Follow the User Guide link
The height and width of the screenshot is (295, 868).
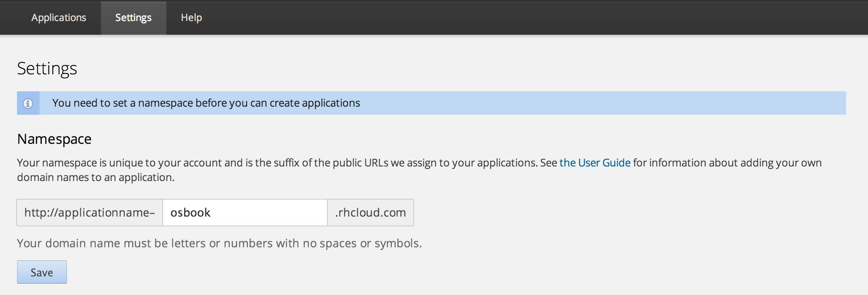coord(595,163)
